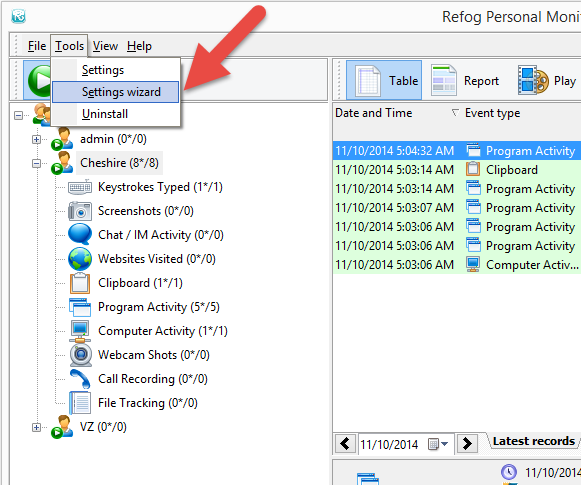Select the 5:03:14 AM Clipboard row
This screenshot has width=581, height=485.
click(457, 170)
